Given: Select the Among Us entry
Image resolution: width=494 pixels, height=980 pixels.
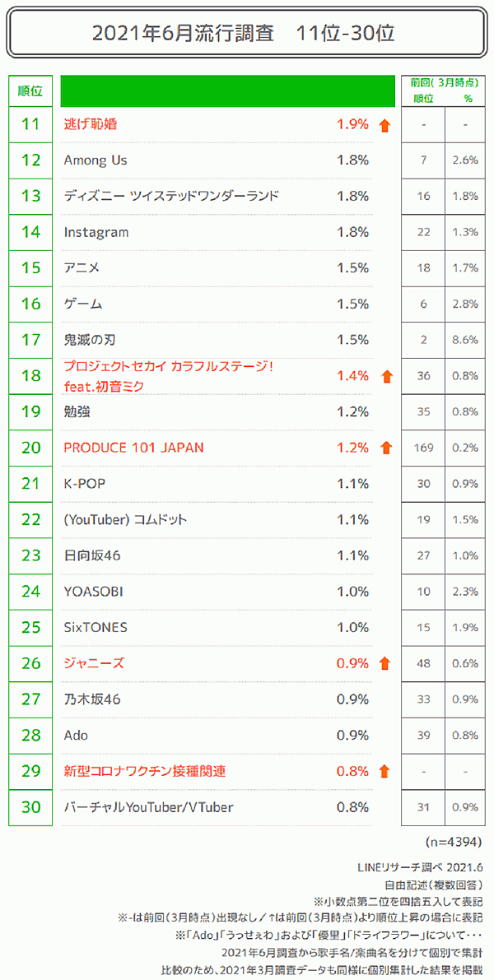Looking at the screenshot, I should click(x=96, y=160).
